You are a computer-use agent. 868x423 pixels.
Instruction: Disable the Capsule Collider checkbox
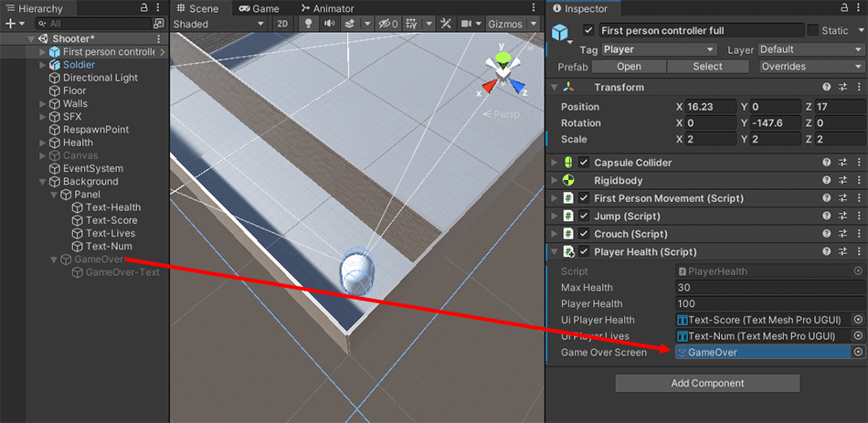[583, 163]
